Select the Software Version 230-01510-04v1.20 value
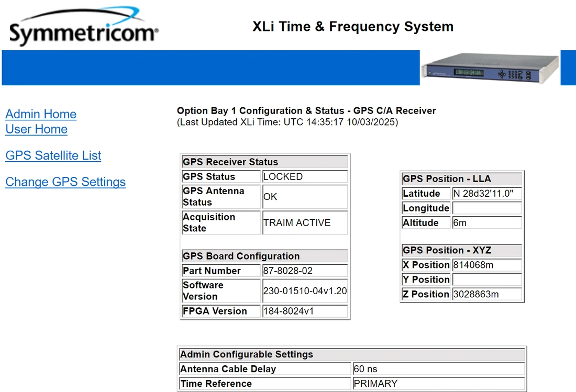The image size is (576, 392). pyautogui.click(x=305, y=291)
